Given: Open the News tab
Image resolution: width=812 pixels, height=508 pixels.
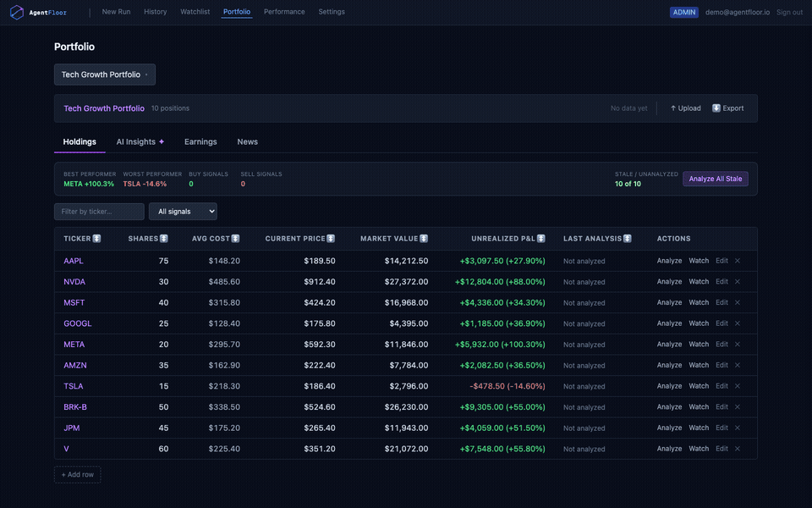Looking at the screenshot, I should pos(248,141).
